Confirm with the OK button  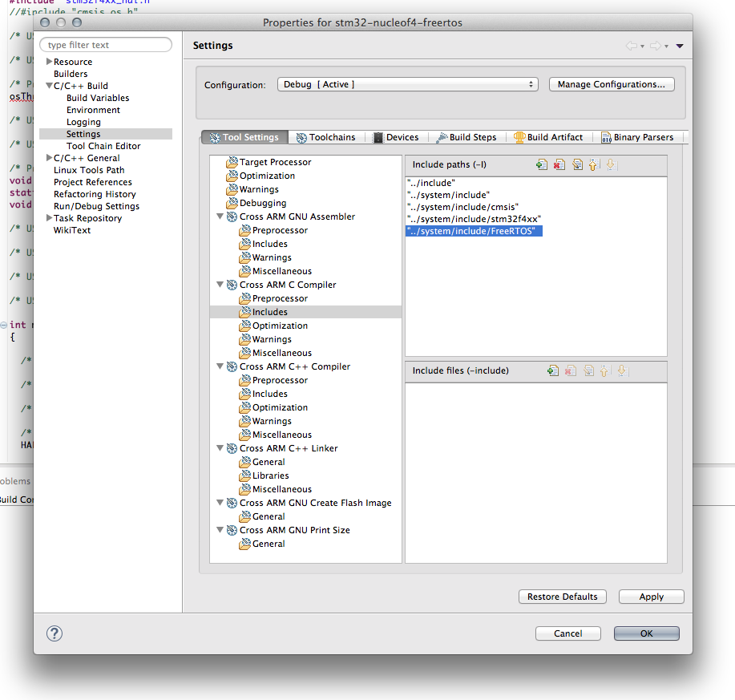pos(647,633)
